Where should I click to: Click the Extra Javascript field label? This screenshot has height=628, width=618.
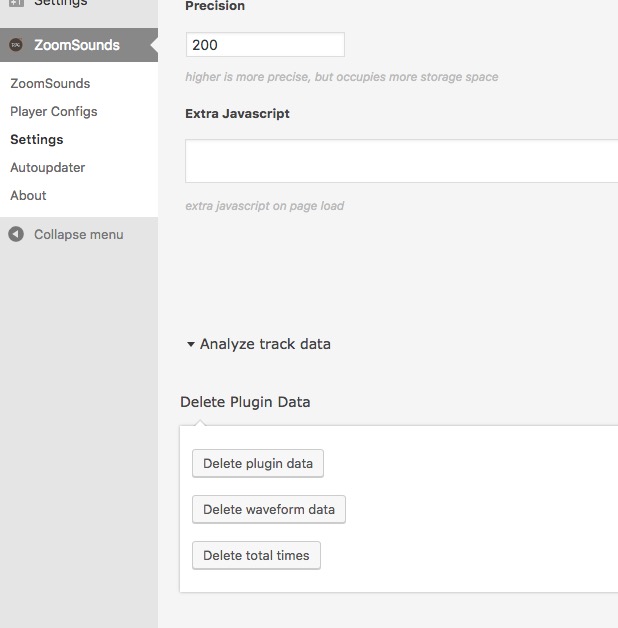(x=237, y=113)
